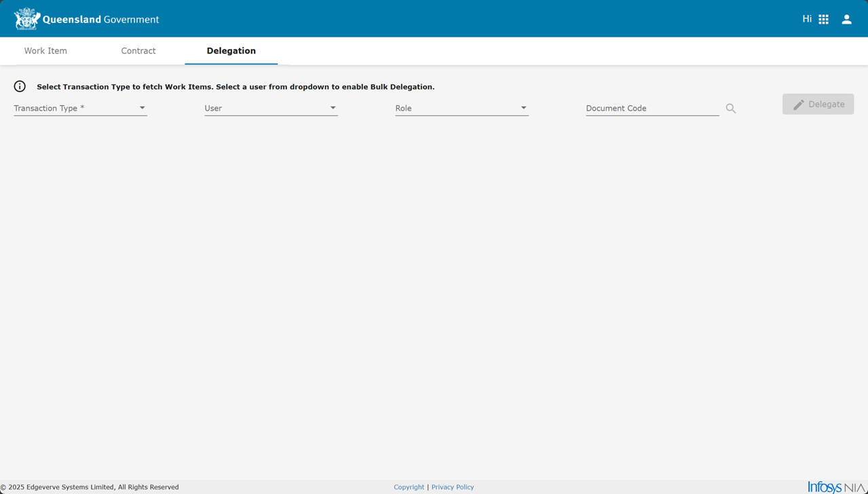Click the information circle icon
Viewport: 868px width, 494px height.
(x=20, y=86)
